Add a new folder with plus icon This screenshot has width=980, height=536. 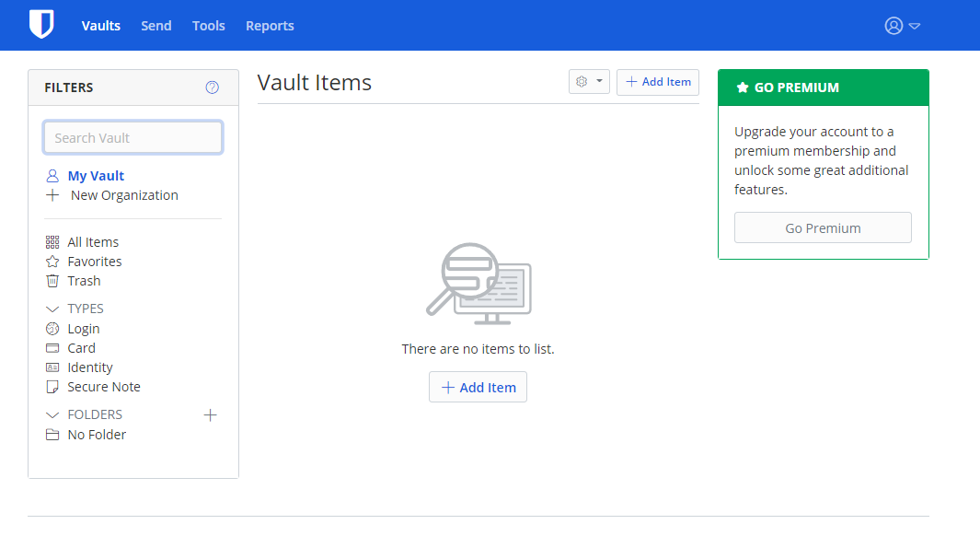click(x=211, y=414)
